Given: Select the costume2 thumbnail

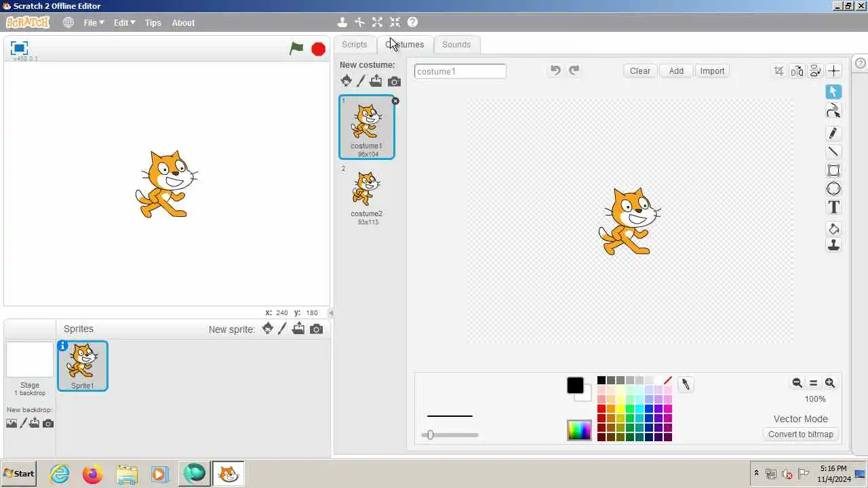Looking at the screenshot, I should [x=366, y=195].
